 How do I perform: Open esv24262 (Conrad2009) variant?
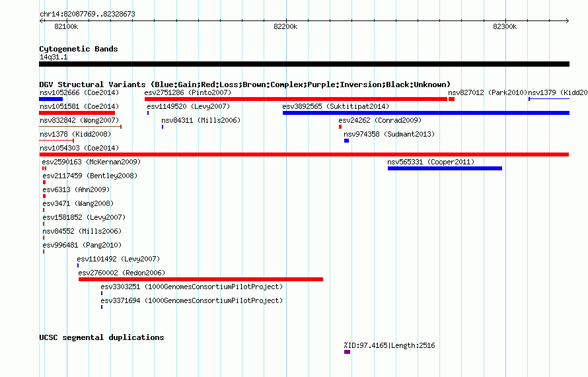380,120
